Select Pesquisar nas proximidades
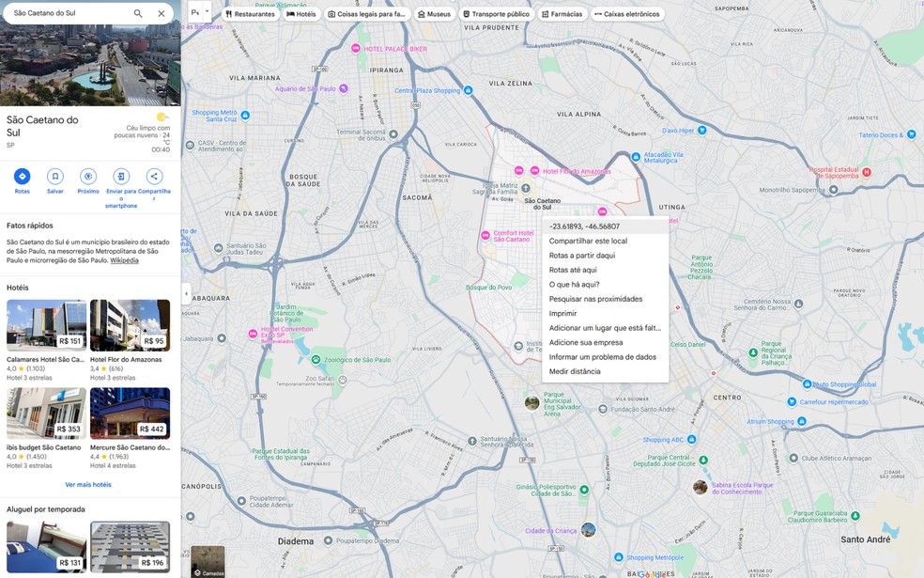Image resolution: width=924 pixels, height=578 pixels. click(x=605, y=299)
